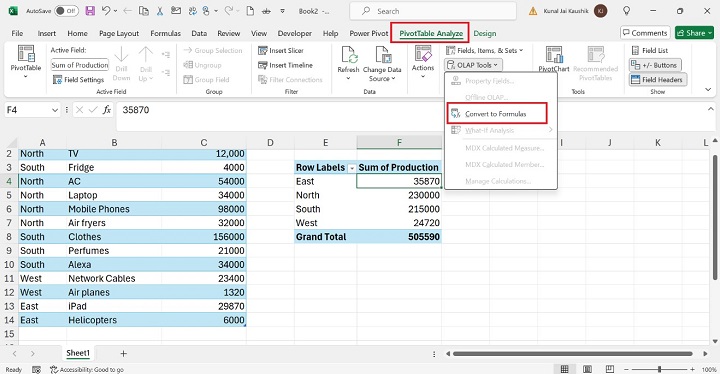Viewport: 720px width, 374px height.
Task: Collapse the OLAP Tools dropdown
Action: (x=473, y=65)
